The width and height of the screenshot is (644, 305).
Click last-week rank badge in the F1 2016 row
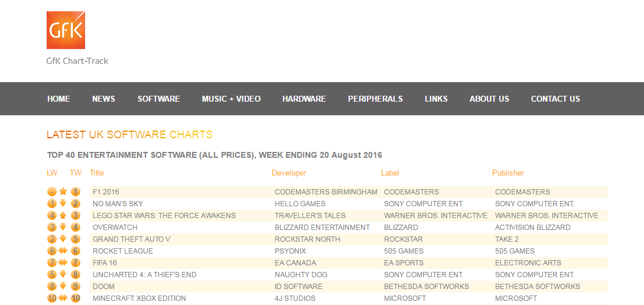click(x=52, y=192)
